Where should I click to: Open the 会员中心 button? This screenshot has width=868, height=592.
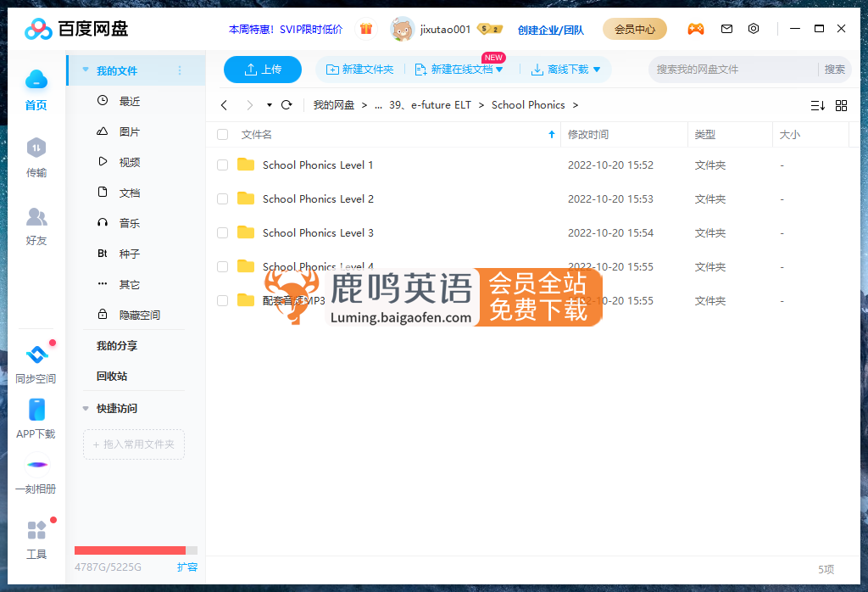click(x=634, y=29)
